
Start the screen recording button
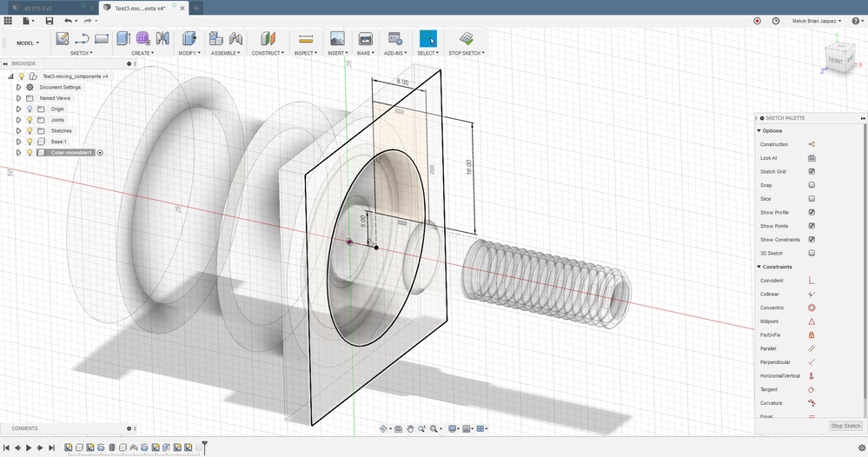pos(758,21)
